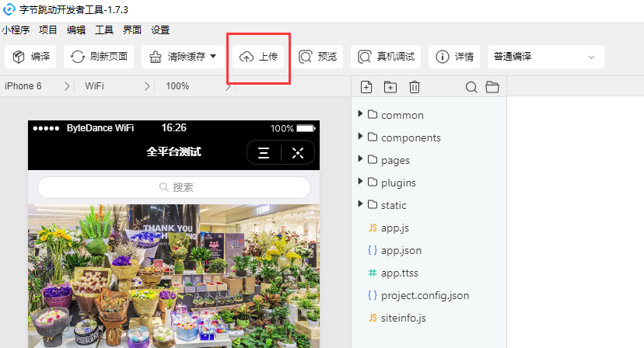Click the refresh arrows icon
This screenshot has height=348, width=644.
point(78,57)
